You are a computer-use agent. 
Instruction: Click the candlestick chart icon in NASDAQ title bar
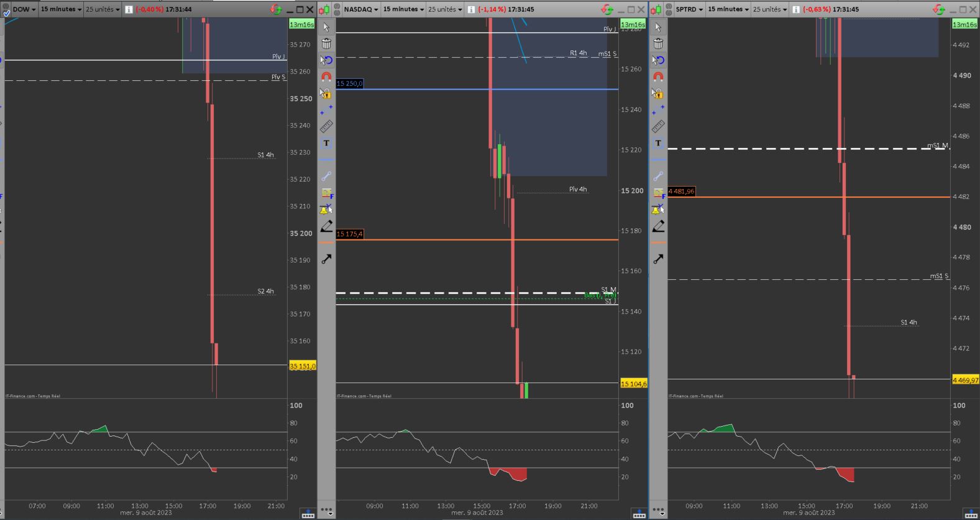[x=324, y=9]
